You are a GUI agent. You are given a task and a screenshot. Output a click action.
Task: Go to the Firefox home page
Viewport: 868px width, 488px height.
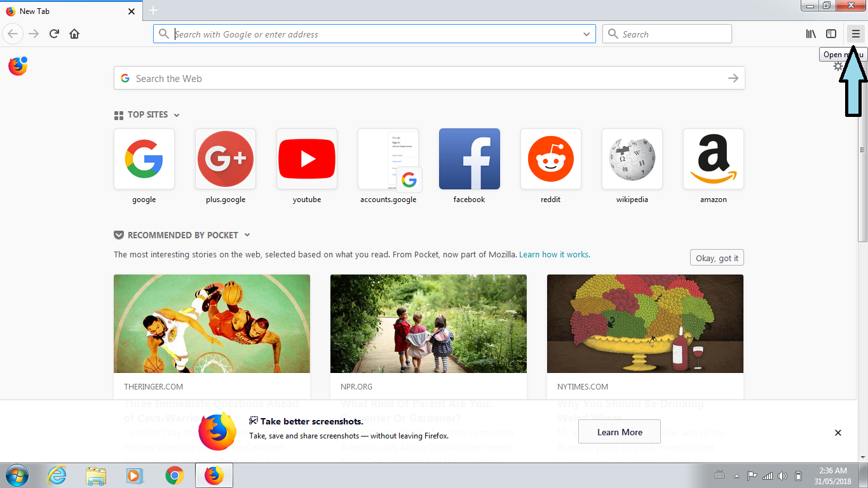[x=74, y=34]
